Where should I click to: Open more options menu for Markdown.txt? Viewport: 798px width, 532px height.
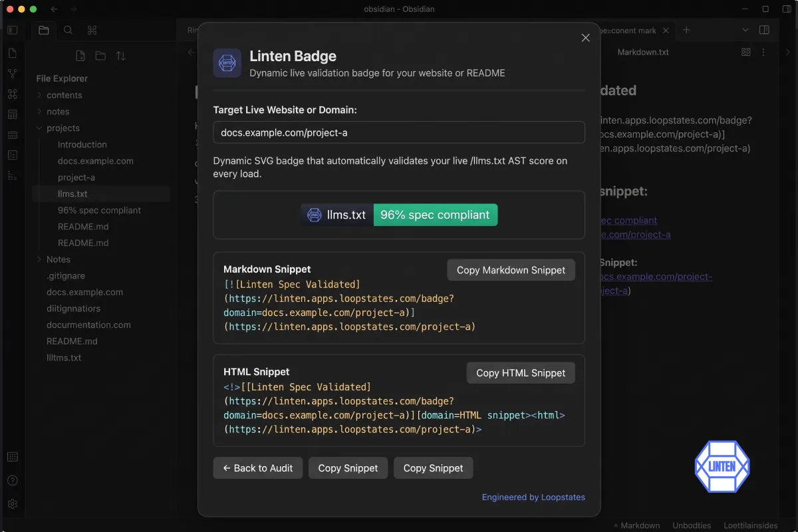(x=763, y=52)
